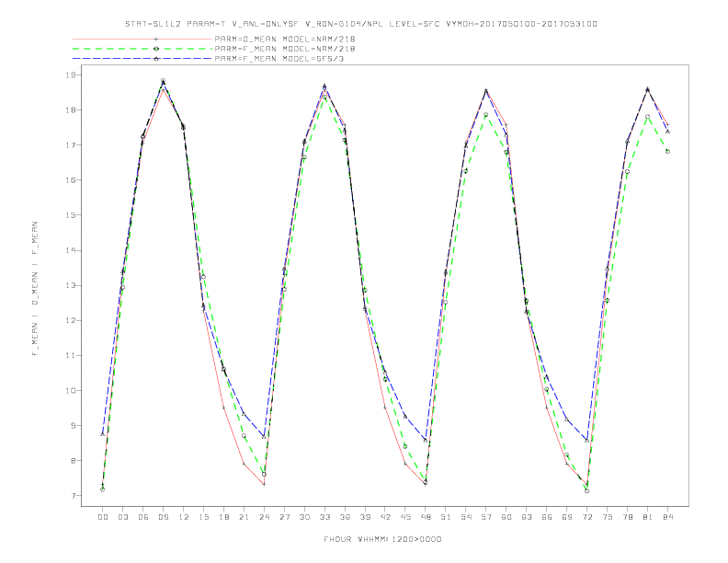Click GFS triangle data marker at hour 00
The width and height of the screenshot is (728, 563).
pyautogui.click(x=103, y=434)
